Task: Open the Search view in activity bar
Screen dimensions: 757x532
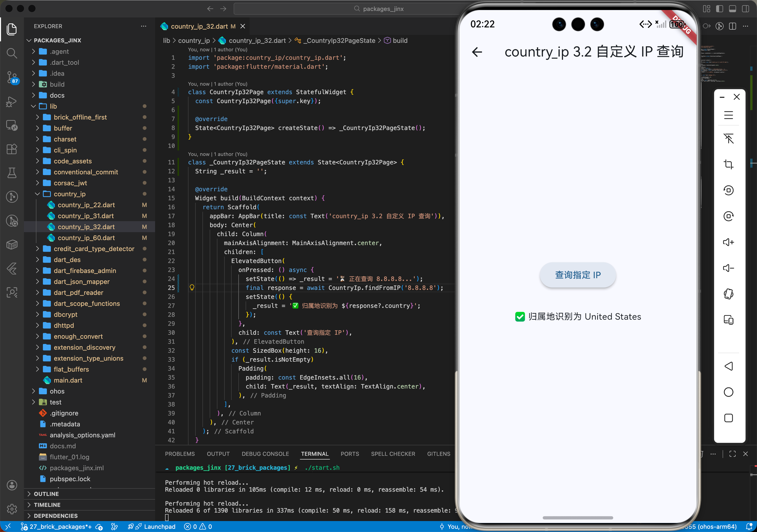Action: [x=12, y=53]
